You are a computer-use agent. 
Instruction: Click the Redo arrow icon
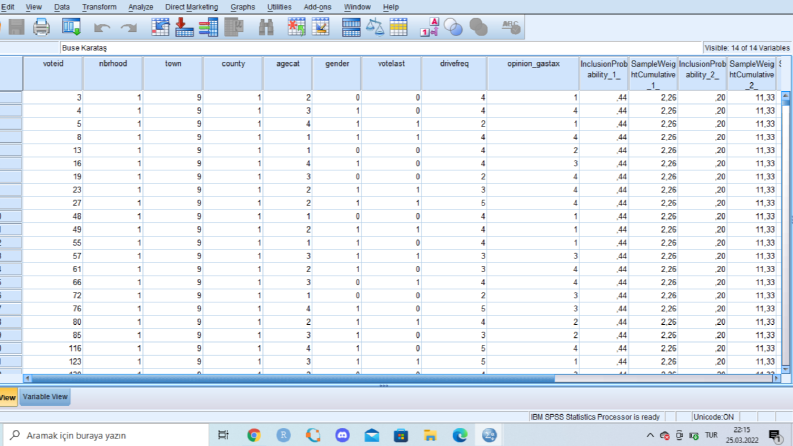[x=129, y=28]
